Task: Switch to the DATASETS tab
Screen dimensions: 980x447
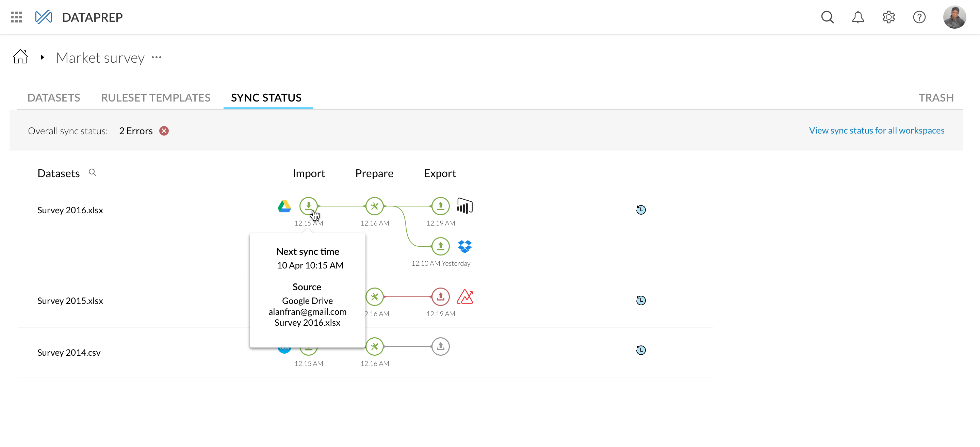Action: (x=53, y=97)
